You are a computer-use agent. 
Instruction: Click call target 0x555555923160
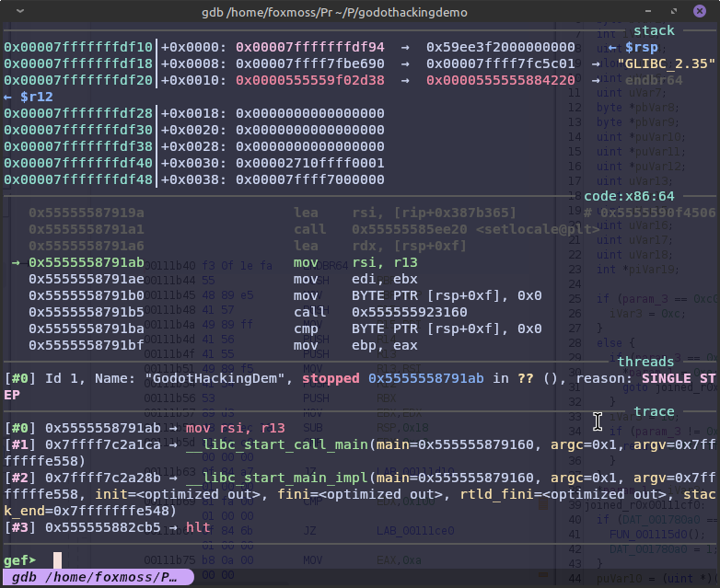(410, 312)
